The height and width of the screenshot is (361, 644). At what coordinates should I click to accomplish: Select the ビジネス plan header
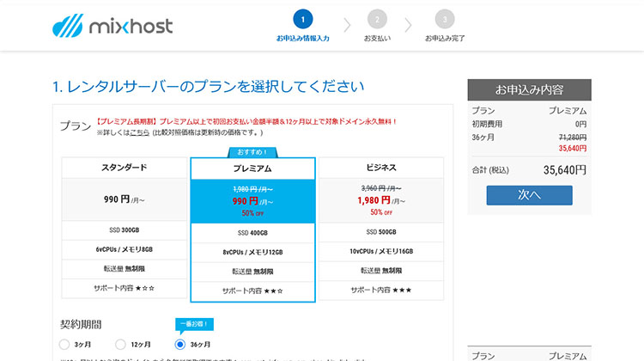pos(381,168)
